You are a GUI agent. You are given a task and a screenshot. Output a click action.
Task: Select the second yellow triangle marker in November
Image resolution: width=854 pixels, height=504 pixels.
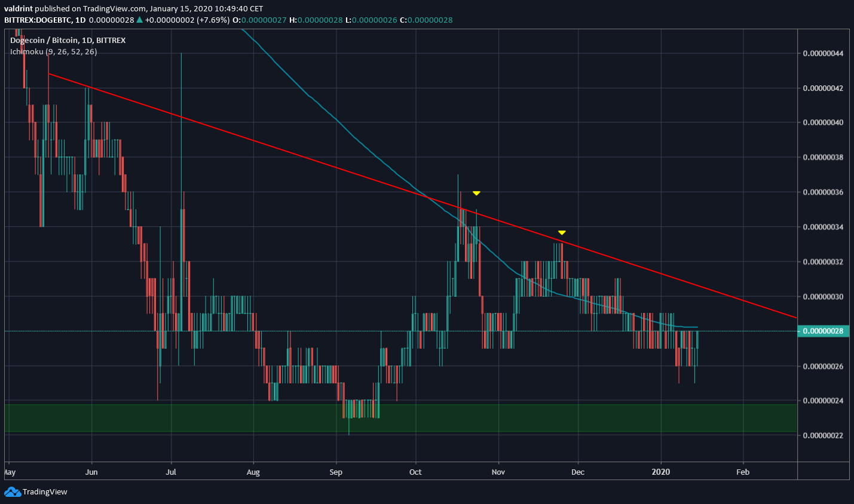coord(561,232)
